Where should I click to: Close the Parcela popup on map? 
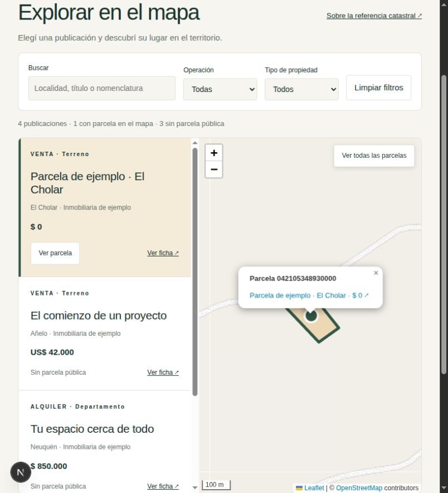(376, 273)
